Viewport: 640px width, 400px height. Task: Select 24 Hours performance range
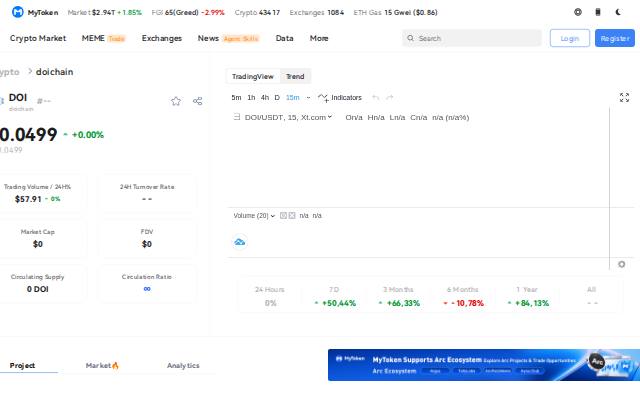(270, 296)
